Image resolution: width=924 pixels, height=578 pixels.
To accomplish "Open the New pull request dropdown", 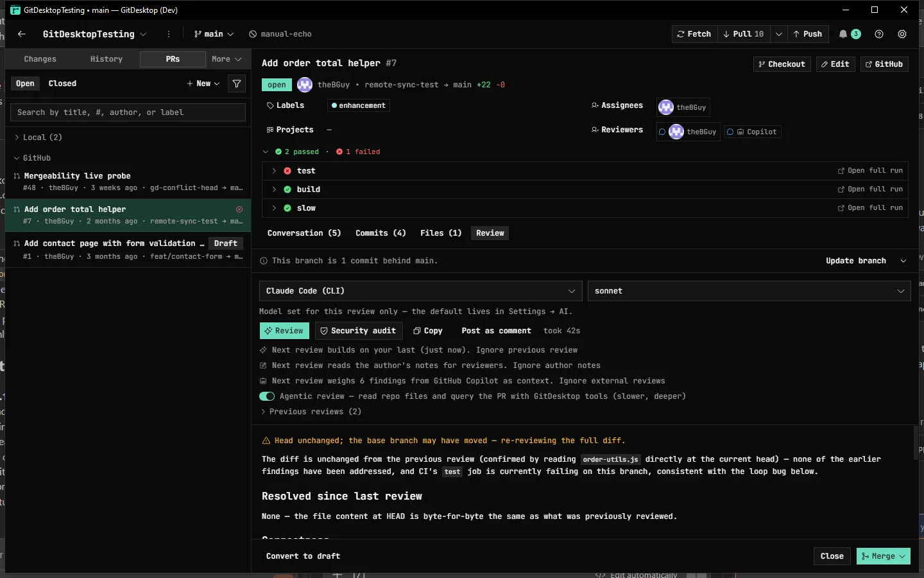I will [203, 83].
